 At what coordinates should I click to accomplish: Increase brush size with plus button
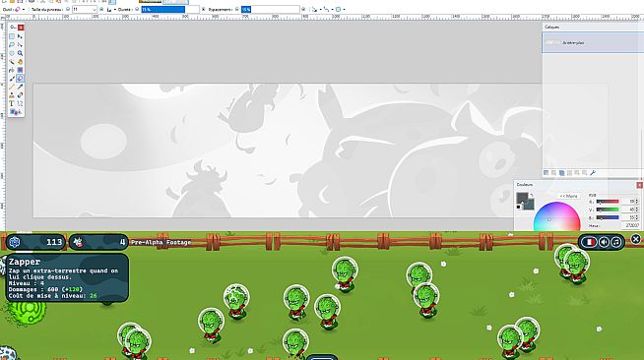101,9
